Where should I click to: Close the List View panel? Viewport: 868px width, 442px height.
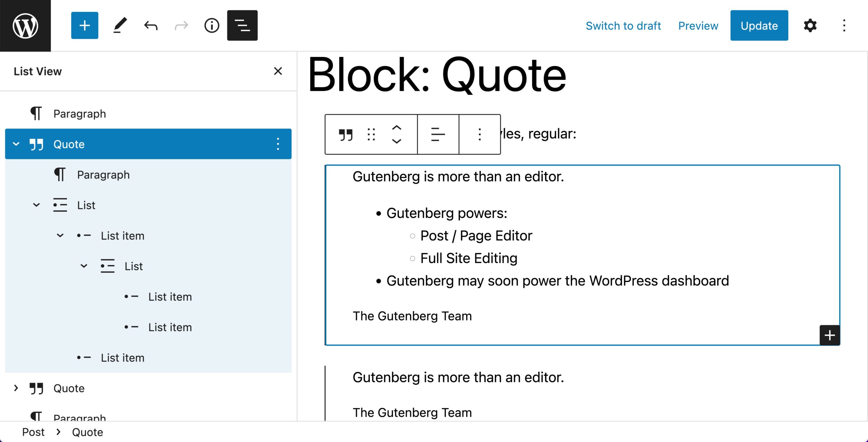tap(278, 71)
